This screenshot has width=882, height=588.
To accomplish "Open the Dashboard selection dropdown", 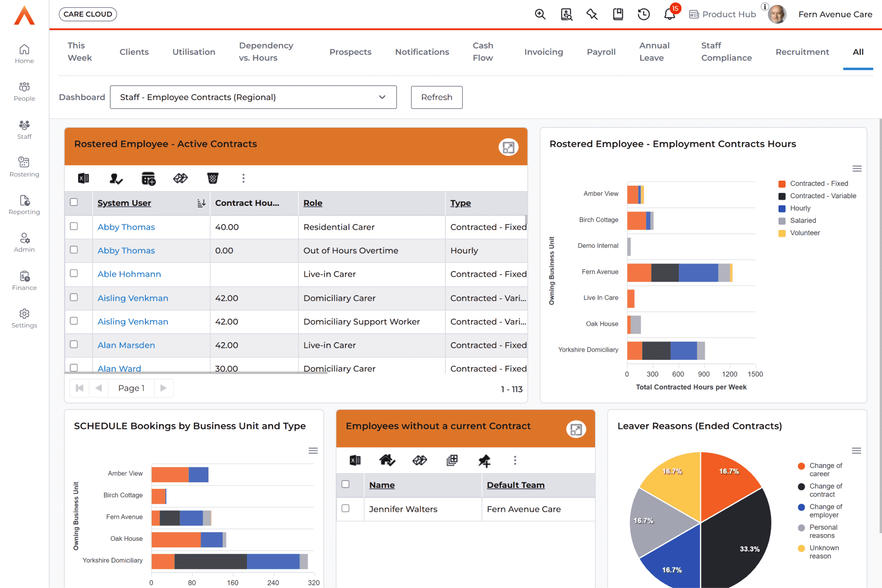I will point(253,97).
